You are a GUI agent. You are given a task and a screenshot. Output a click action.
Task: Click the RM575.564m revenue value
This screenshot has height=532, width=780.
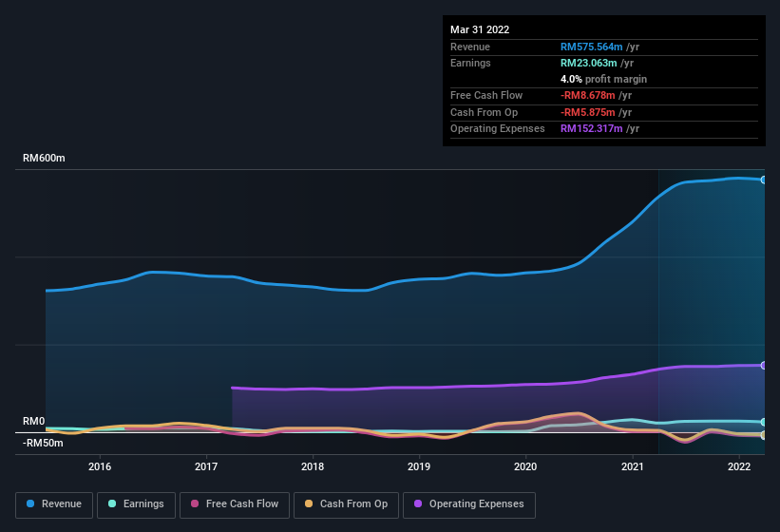click(x=592, y=47)
